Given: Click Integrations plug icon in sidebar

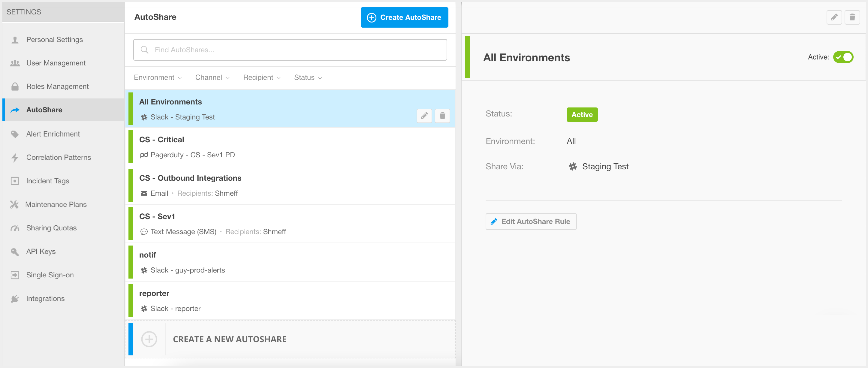Looking at the screenshot, I should pos(15,299).
